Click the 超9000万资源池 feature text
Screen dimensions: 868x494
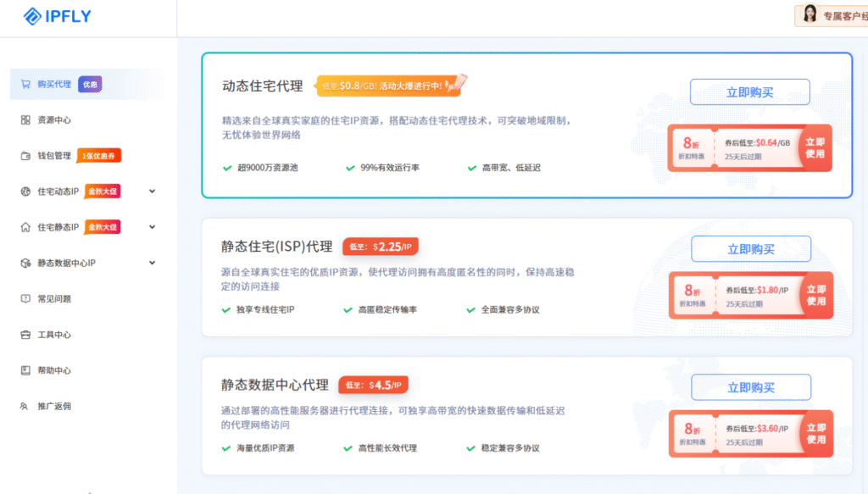coord(267,168)
